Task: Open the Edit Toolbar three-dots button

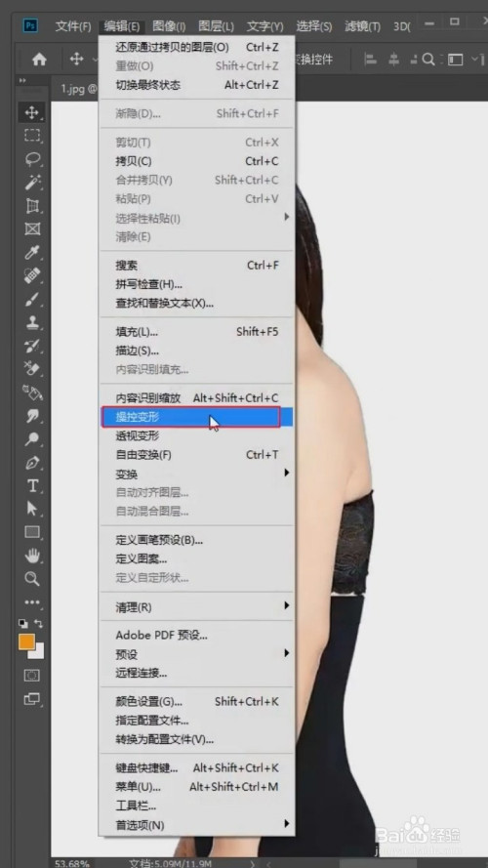Action: pyautogui.click(x=32, y=602)
